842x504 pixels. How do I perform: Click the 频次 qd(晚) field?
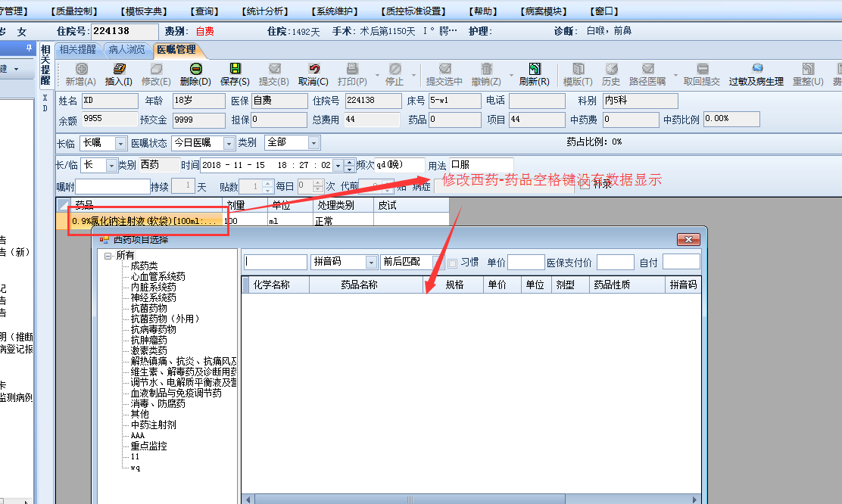click(400, 165)
